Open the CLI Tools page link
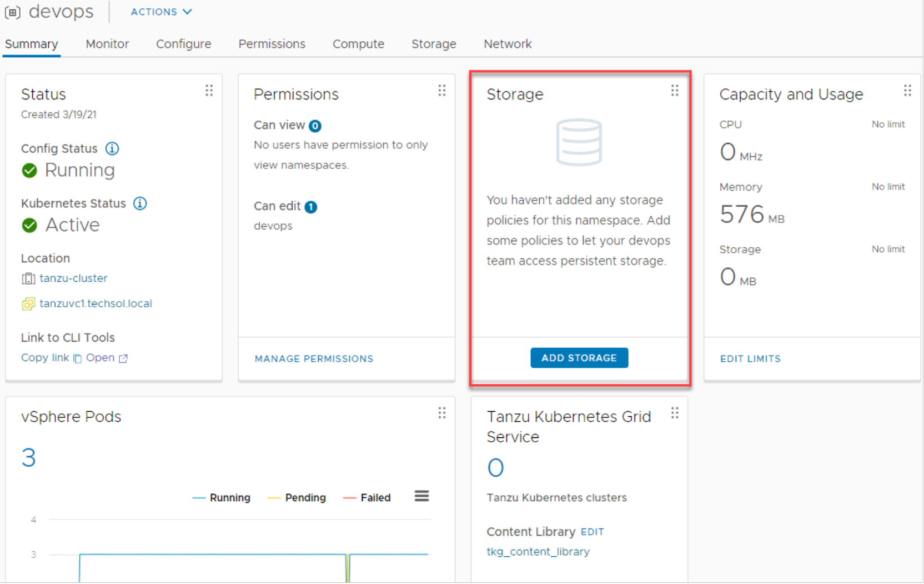924x584 pixels. 100,358
